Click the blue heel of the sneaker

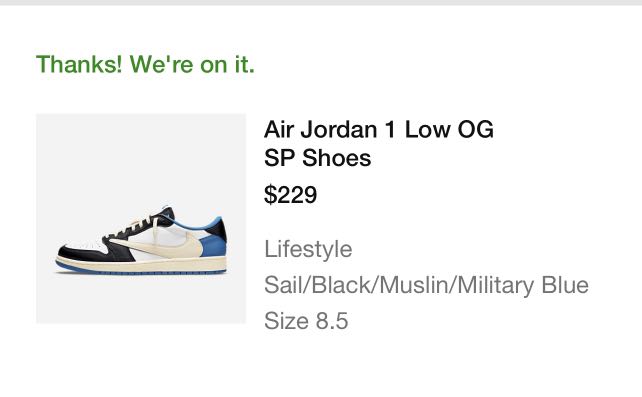[214, 241]
